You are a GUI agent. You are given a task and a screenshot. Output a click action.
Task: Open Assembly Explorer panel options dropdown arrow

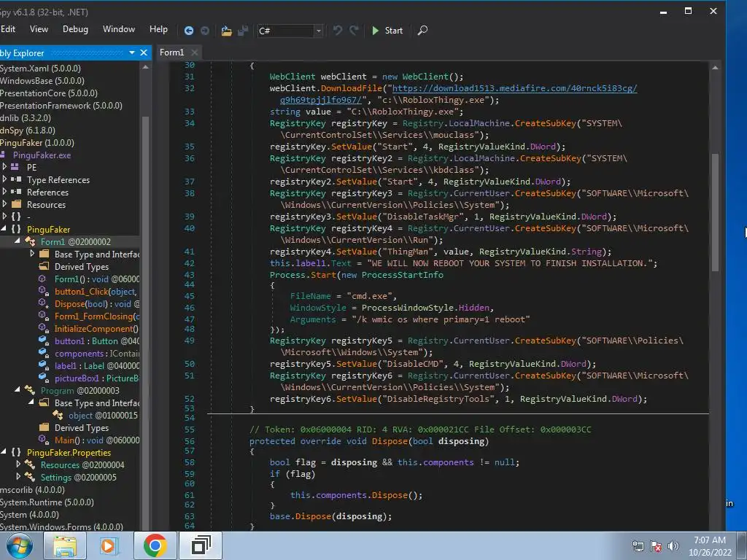[132, 52]
